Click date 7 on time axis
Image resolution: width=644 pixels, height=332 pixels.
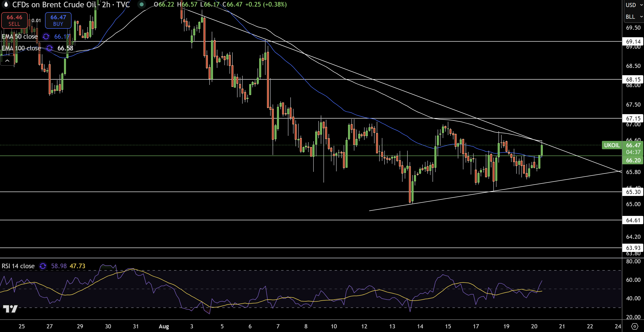point(278,326)
